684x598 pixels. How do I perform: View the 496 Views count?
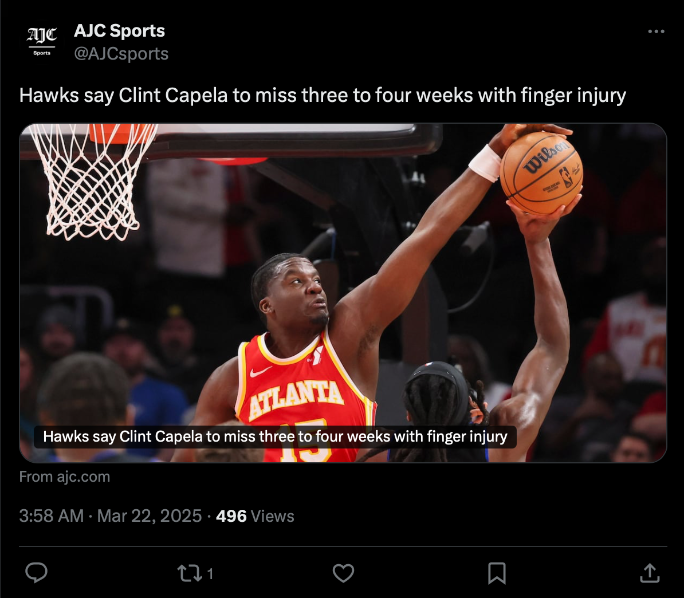[255, 516]
